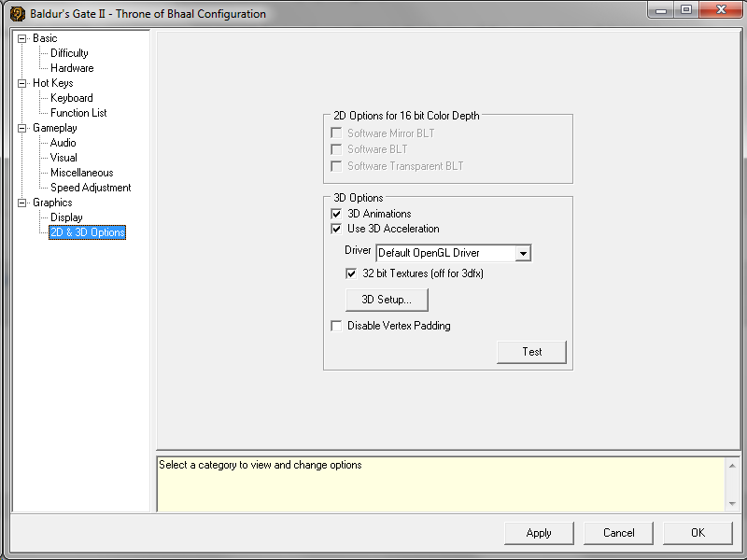Open the Display category
Viewport: 747px width, 560px height.
(66, 217)
